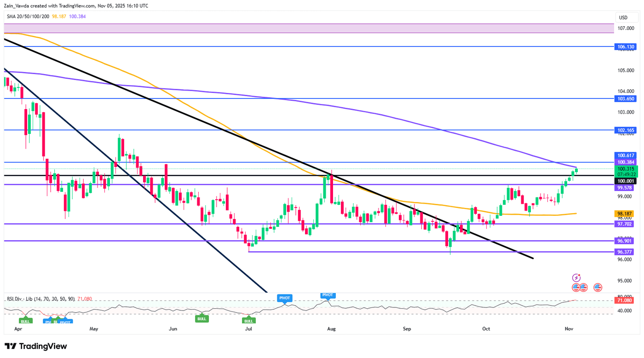Click the PIVOT marker near the August peak
This screenshot has height=358, width=644.
pos(327,295)
